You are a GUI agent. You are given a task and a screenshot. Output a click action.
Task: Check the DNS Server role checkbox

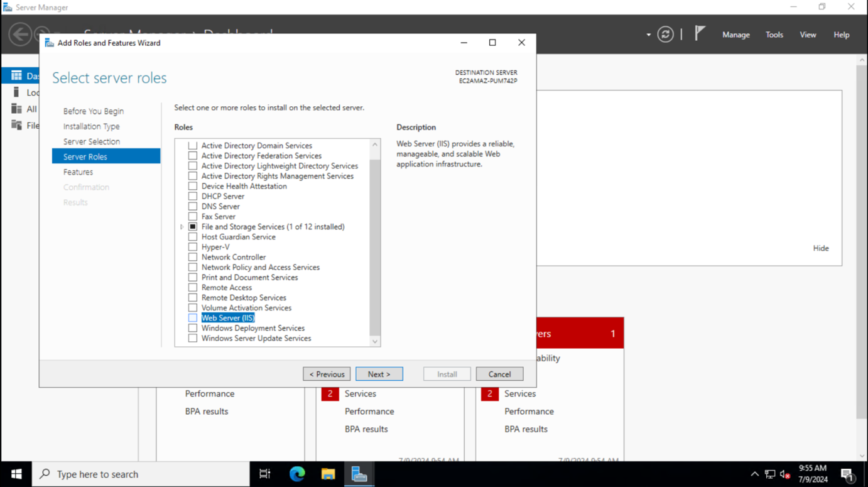click(x=192, y=206)
